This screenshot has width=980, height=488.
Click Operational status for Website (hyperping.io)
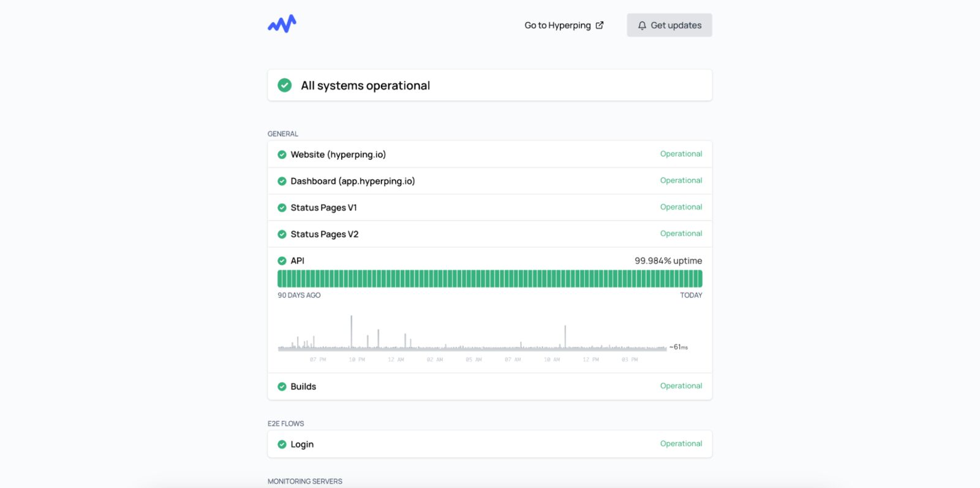(x=681, y=154)
